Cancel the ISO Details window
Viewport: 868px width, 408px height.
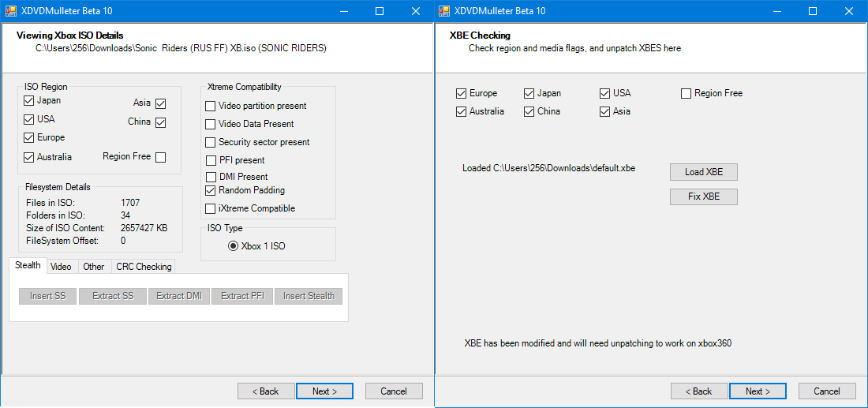[394, 391]
